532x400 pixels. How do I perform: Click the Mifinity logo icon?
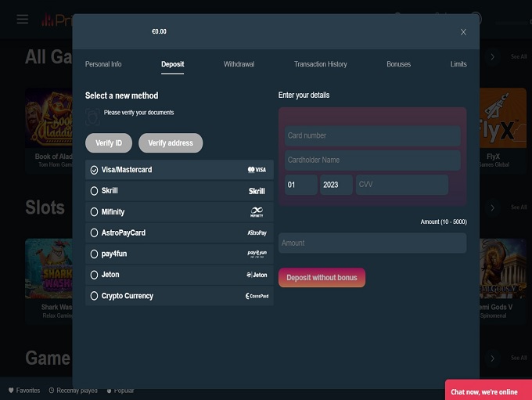pos(257,212)
